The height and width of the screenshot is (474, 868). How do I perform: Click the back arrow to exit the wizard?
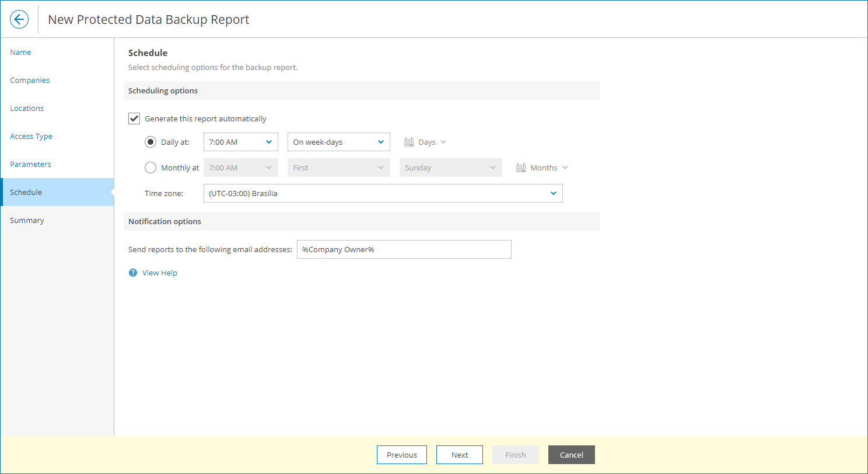pos(19,19)
